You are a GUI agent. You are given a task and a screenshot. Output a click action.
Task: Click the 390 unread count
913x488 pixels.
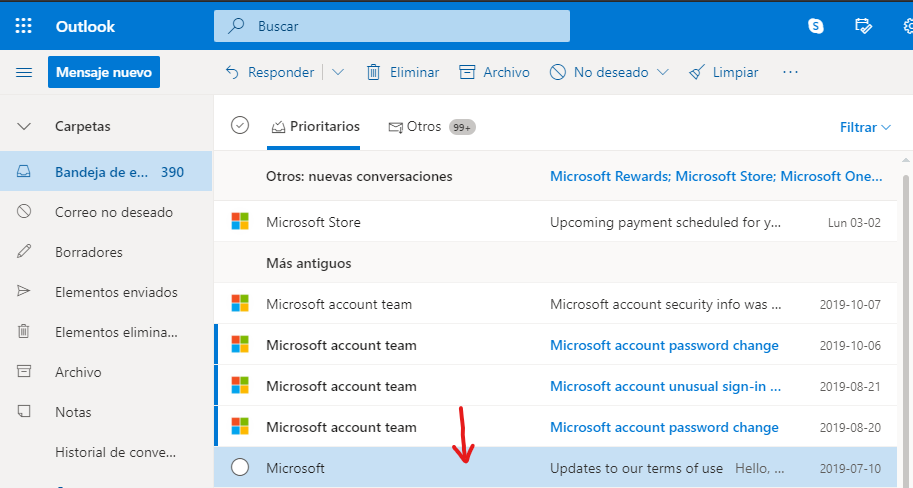(172, 172)
